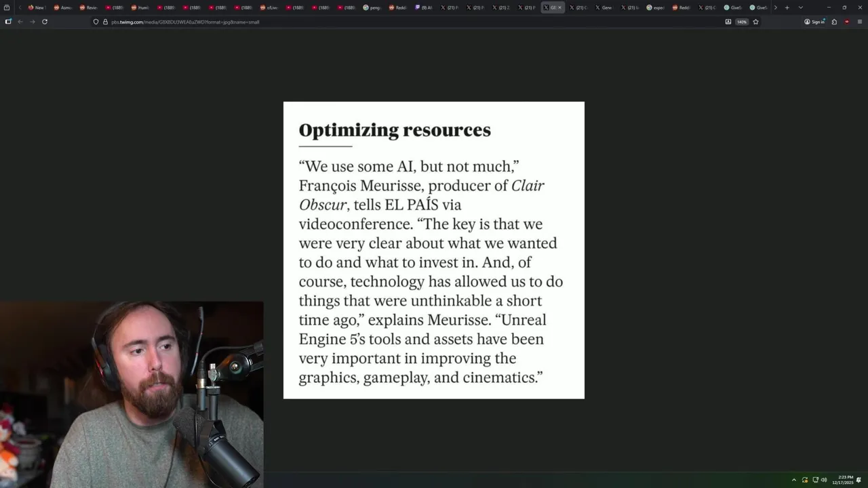Toggle the browser sidebar button
The image size is (868, 488).
point(8,22)
